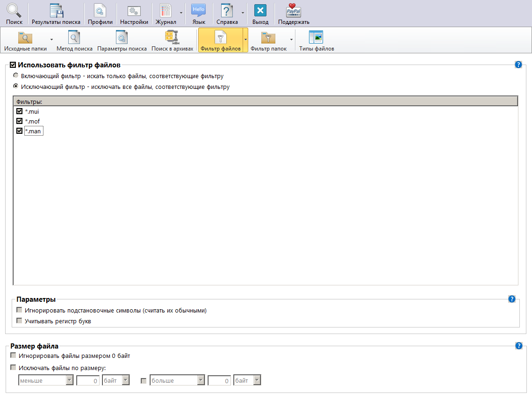This screenshot has height=400, width=532.
Task: Enable Исключать файлы по размеру checkbox
Action: [13, 367]
